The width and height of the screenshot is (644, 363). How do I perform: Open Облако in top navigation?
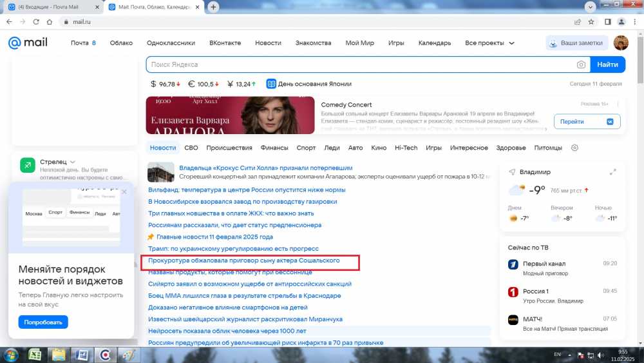point(121,43)
